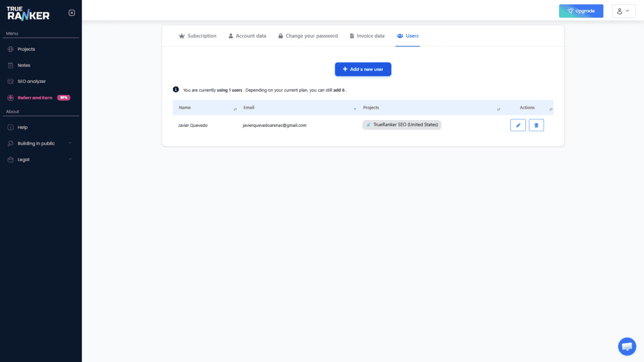644x362 pixels.
Task: Click the Add a new user button
Action: 363,69
